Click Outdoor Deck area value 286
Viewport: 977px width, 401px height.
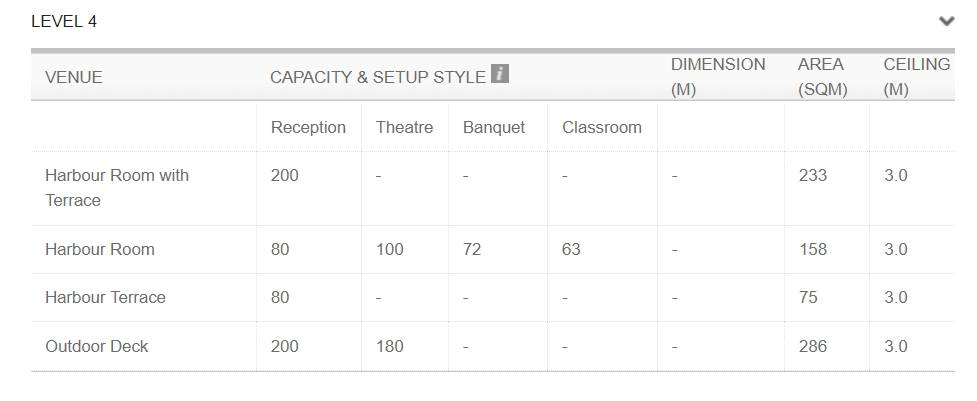(813, 346)
